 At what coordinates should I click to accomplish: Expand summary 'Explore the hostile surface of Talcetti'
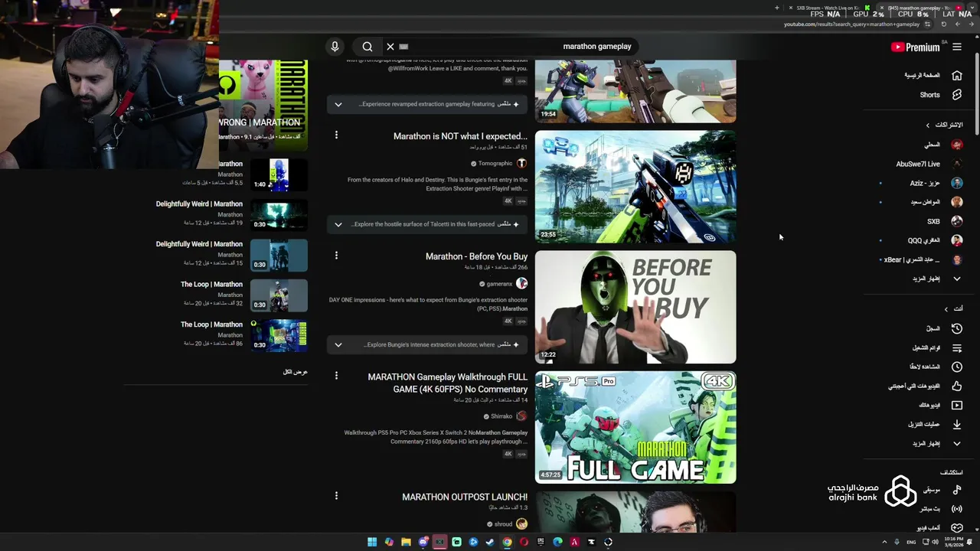tap(338, 224)
